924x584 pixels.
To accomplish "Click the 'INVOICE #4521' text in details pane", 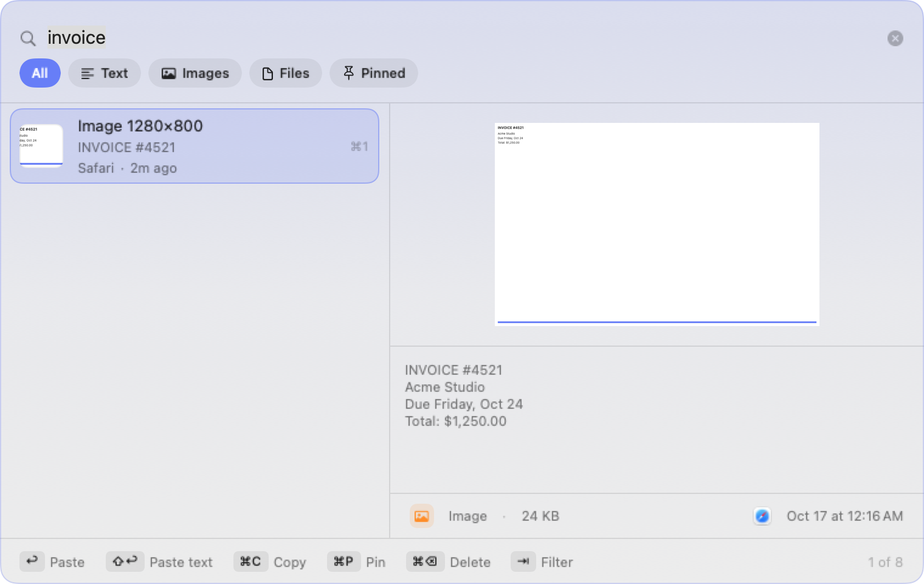I will click(x=454, y=370).
